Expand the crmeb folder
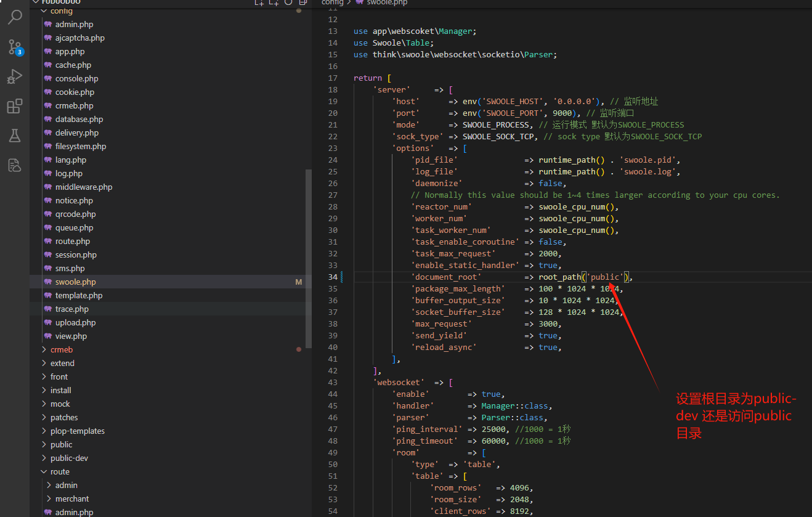Viewport: 812px width, 517px height. click(62, 349)
